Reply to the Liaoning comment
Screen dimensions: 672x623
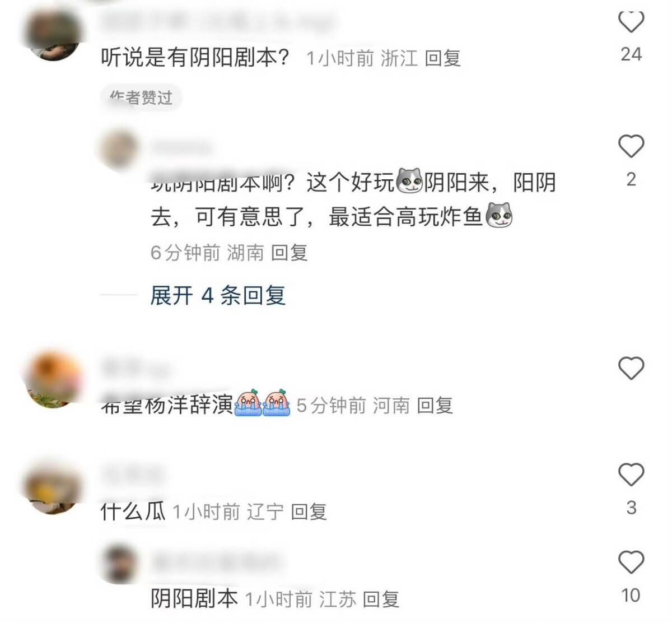[x=309, y=512]
